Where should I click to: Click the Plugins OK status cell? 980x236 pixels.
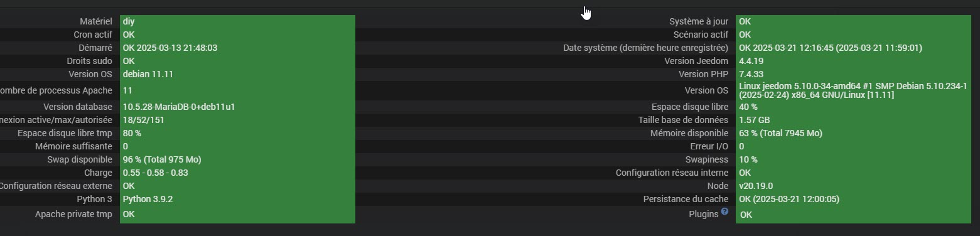coord(854,214)
